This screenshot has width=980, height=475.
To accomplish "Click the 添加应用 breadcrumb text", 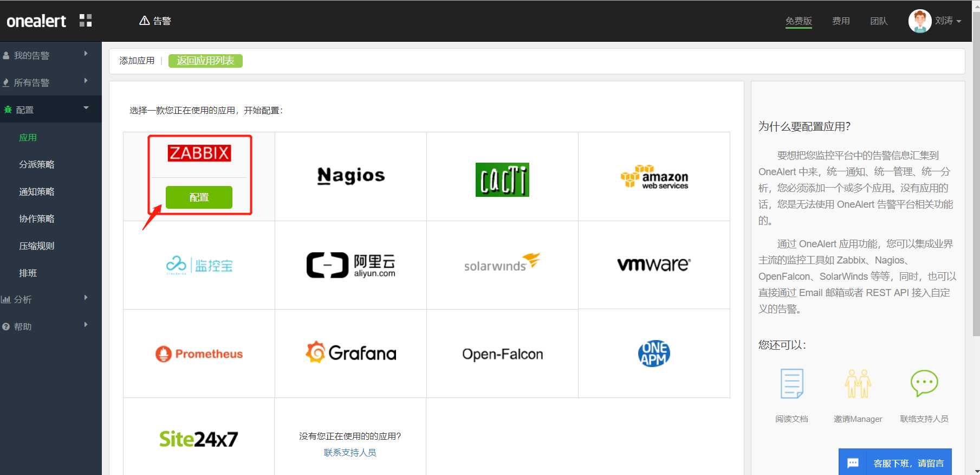I will (137, 61).
